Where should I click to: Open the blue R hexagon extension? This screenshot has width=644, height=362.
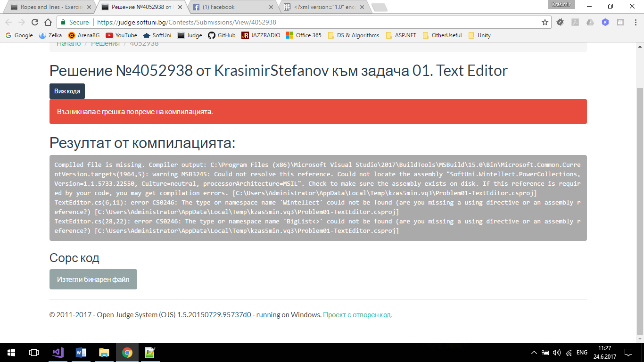(x=605, y=22)
